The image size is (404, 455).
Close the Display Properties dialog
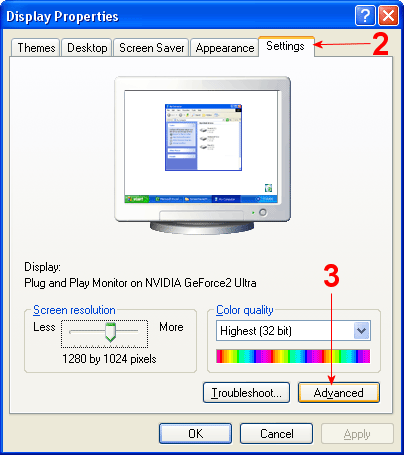[x=388, y=15]
